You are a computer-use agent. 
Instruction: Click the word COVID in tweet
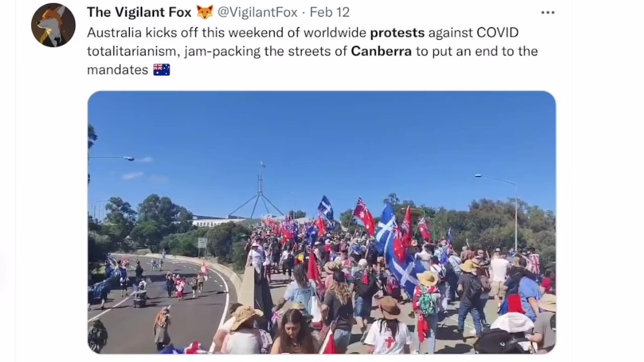[498, 33]
